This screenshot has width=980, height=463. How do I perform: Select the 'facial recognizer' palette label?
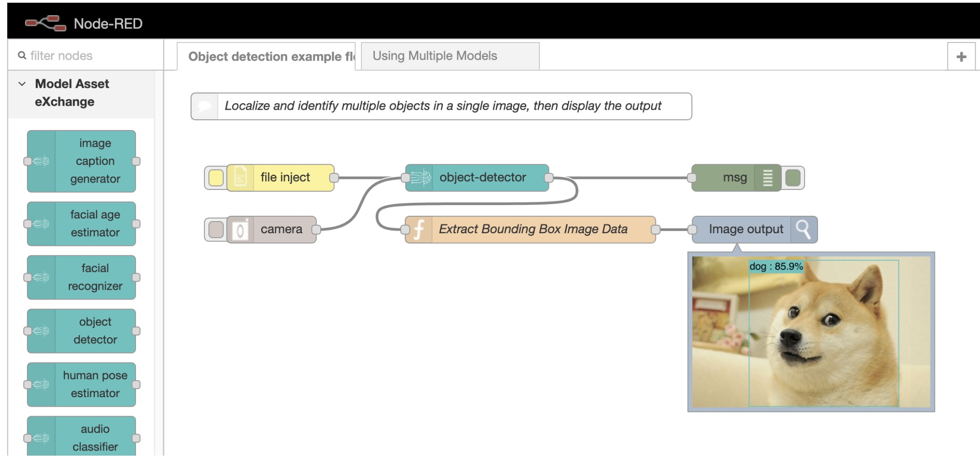[x=95, y=277]
